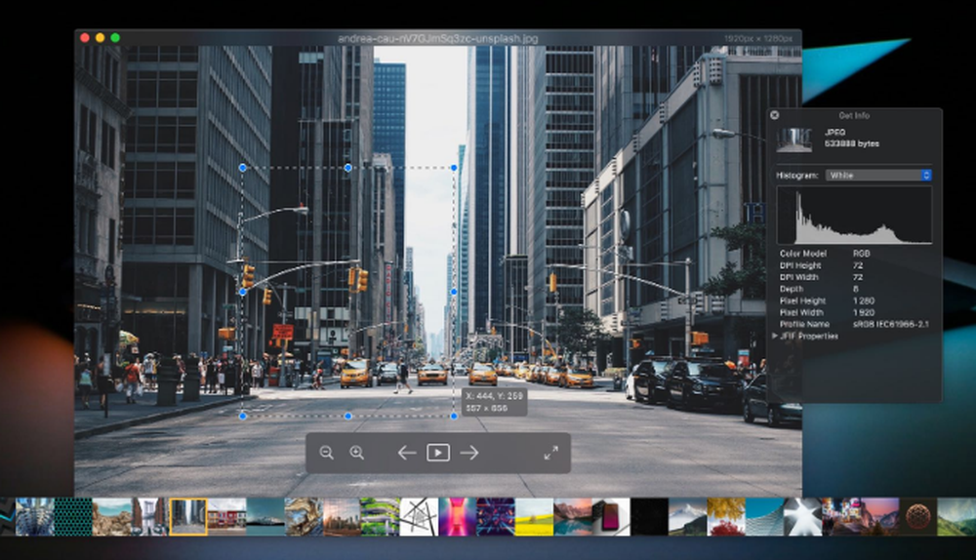Click the Depth value 8

[856, 290]
